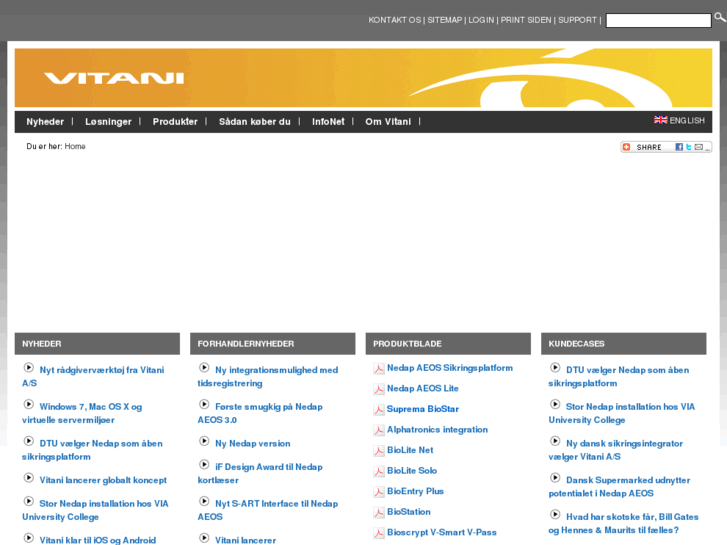Screen dimensions: 727x545
Task: Open the InfoNet menu
Action: (328, 122)
